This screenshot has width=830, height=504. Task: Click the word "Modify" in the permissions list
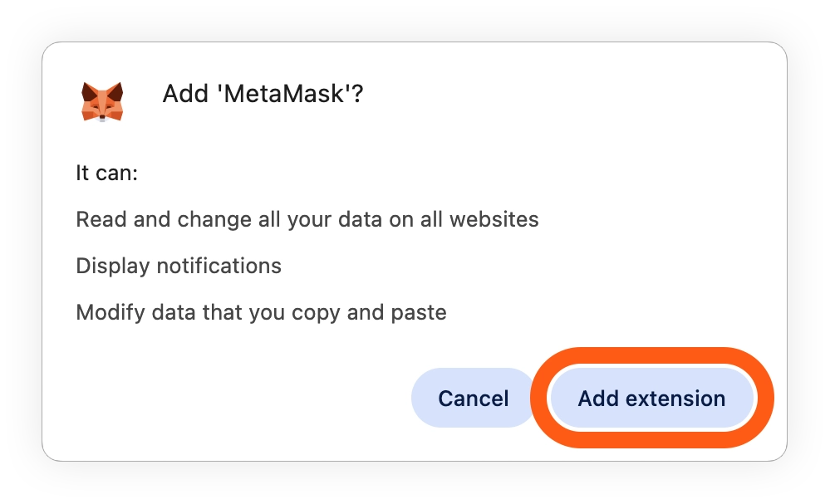tap(111, 313)
